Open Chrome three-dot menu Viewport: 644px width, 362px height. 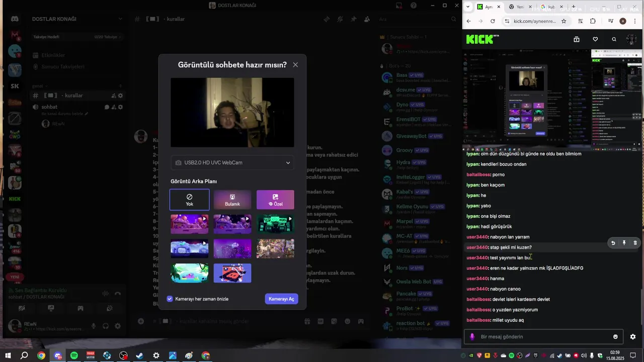click(x=635, y=21)
